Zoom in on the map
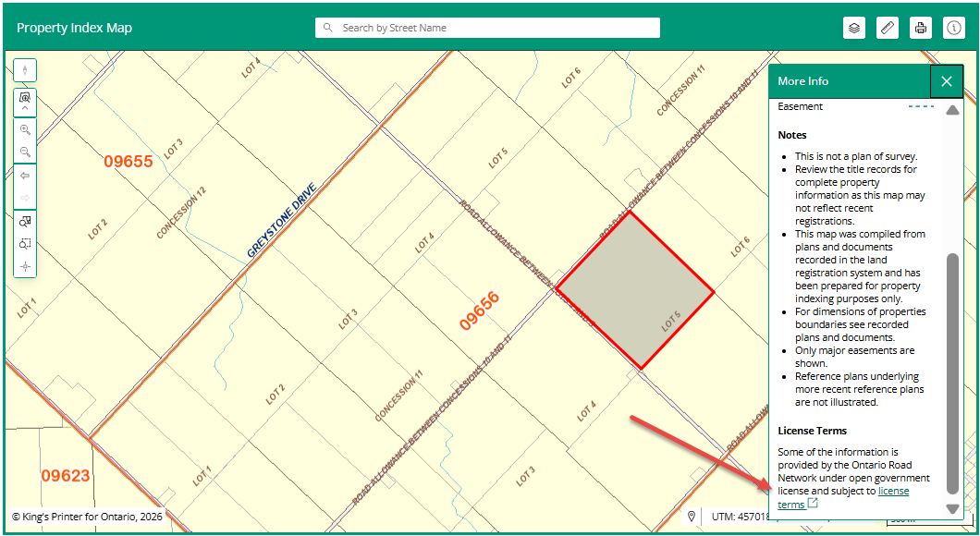Screen dimensions: 980x536 coord(25,130)
